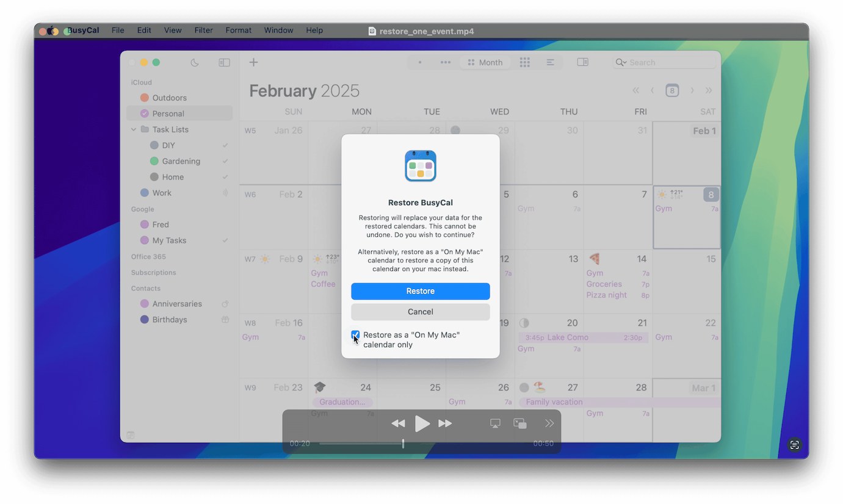Open the AirPlay icon in player controls
The height and width of the screenshot is (504, 843).
[x=495, y=423]
